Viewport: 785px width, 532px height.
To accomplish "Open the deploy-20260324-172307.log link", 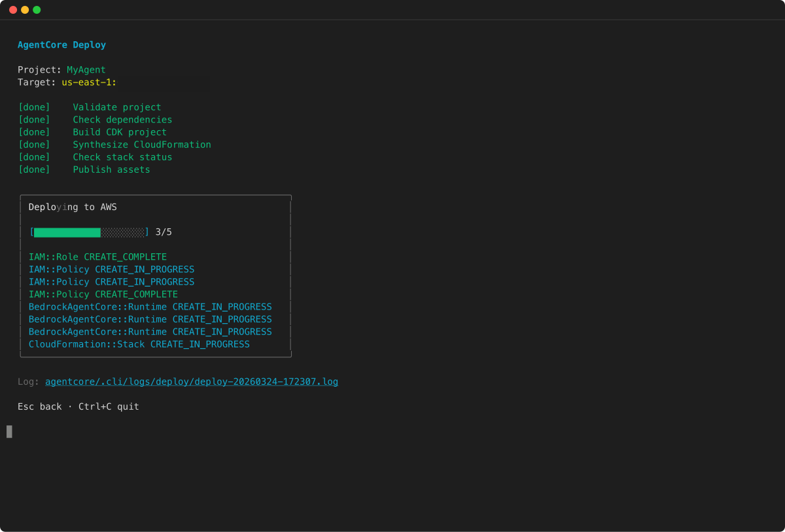I will coord(191,381).
